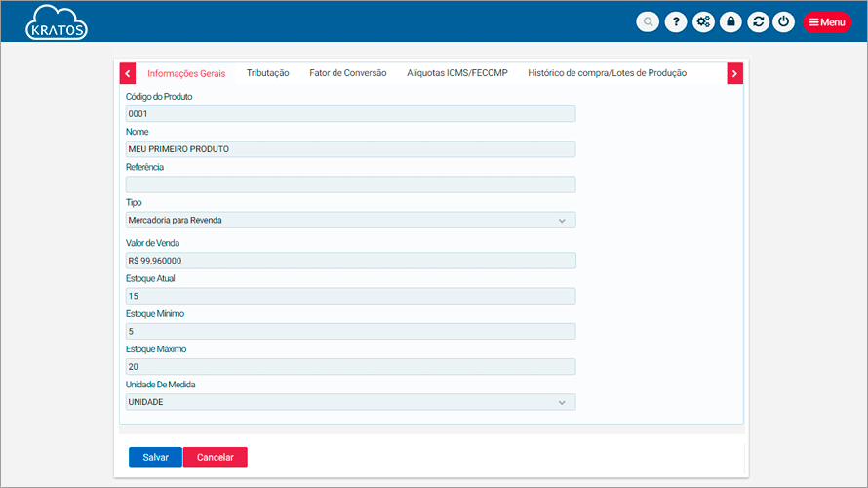Click the Estoque Máximo field

[x=350, y=367]
